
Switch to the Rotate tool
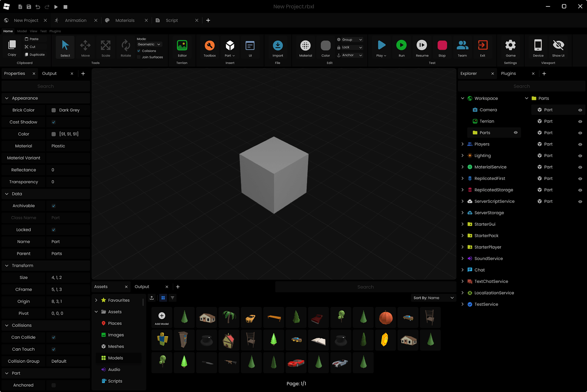pyautogui.click(x=125, y=47)
